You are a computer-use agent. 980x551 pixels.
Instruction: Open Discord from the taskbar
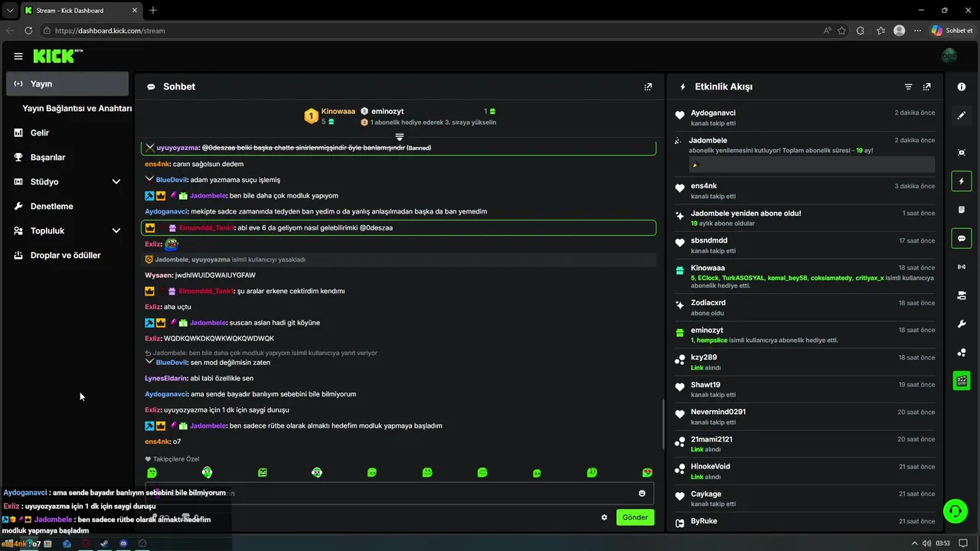123,543
